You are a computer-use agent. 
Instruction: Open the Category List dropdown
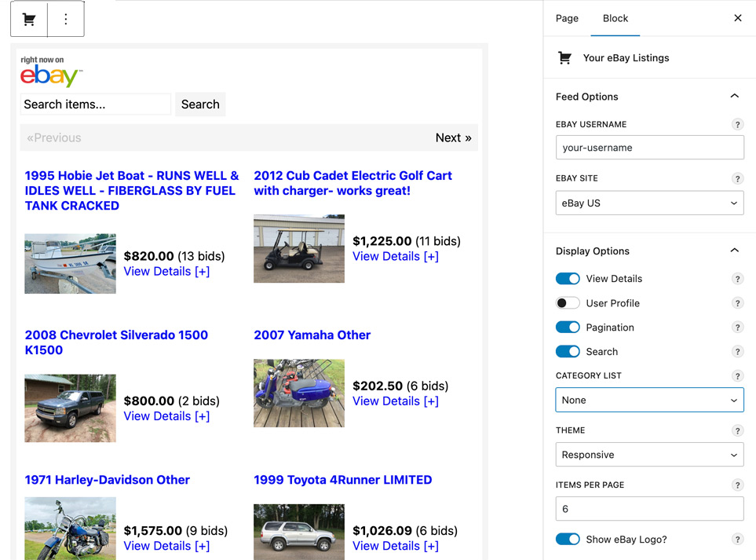coord(649,400)
